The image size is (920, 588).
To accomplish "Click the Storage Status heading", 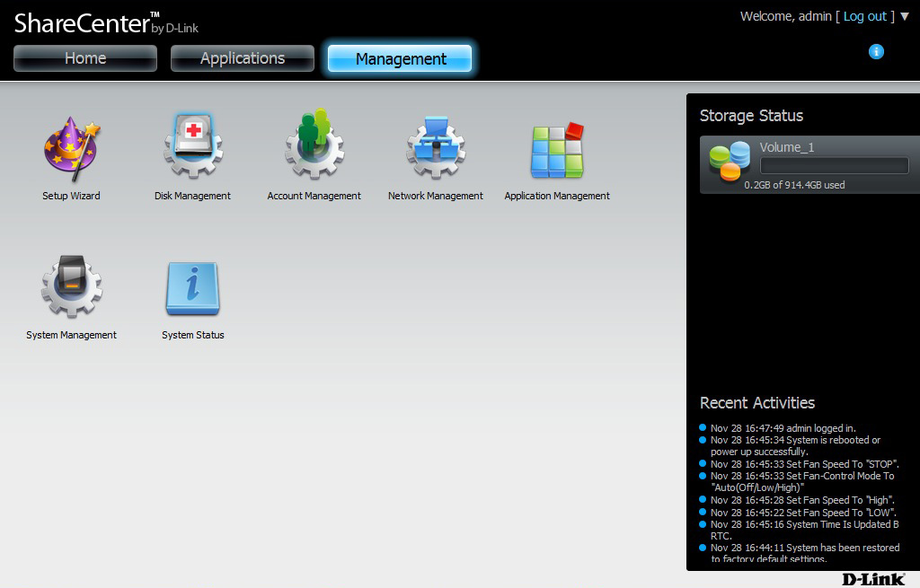I will pos(751,116).
